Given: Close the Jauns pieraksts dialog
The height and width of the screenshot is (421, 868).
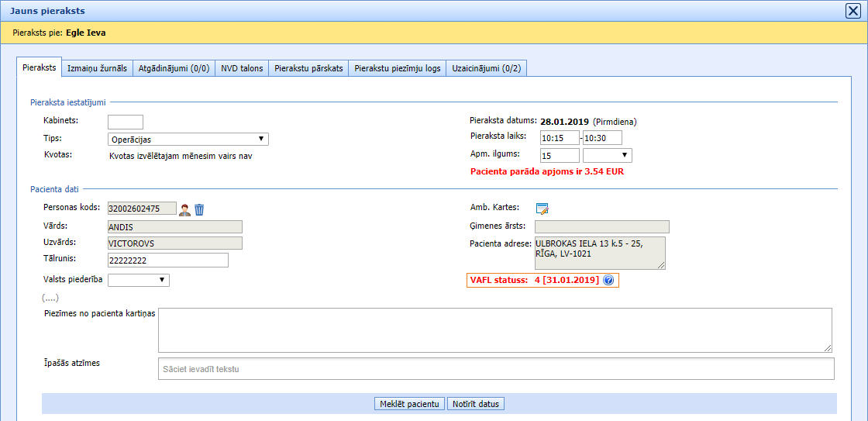Looking at the screenshot, I should 852,11.
